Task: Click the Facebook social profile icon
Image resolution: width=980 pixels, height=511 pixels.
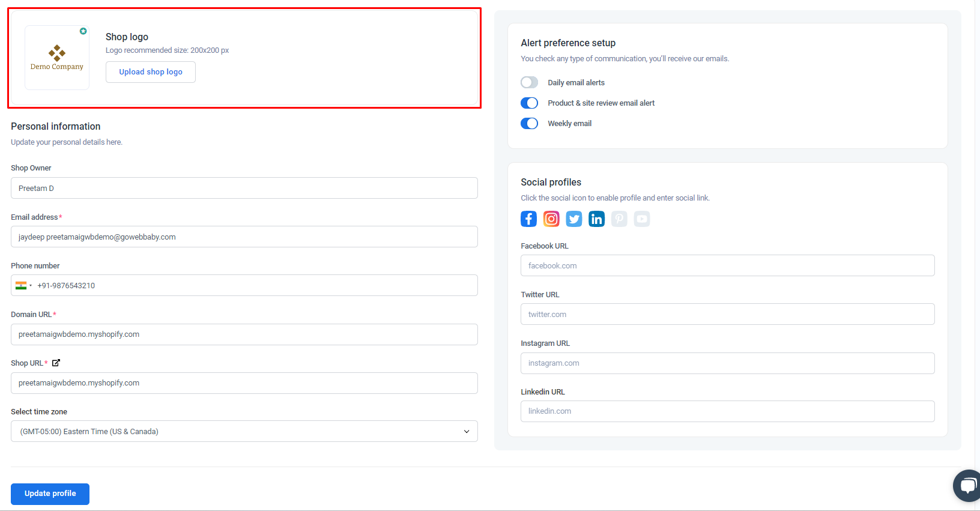Action: 528,219
